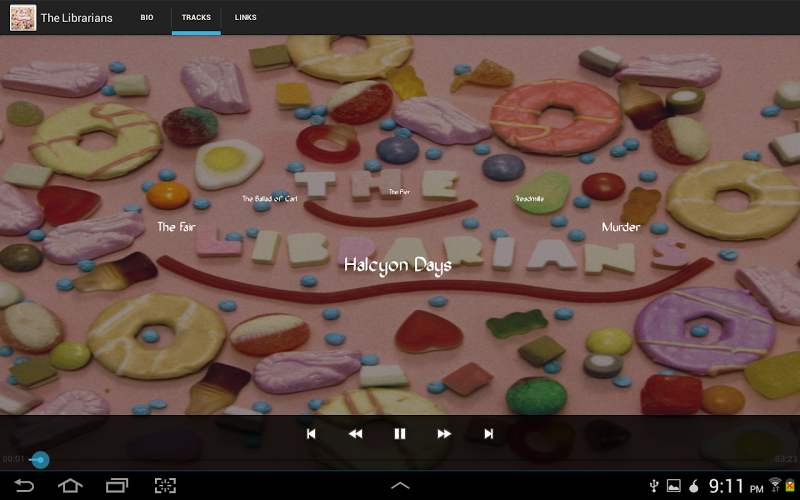This screenshot has width=800, height=500.
Task: Tap The Librarians album art icon
Action: click(x=23, y=17)
